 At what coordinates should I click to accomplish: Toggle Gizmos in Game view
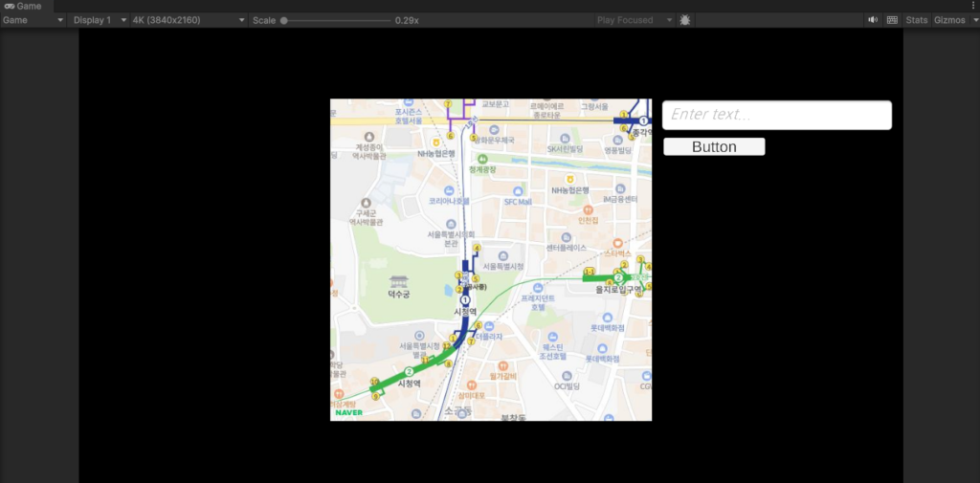tap(949, 20)
